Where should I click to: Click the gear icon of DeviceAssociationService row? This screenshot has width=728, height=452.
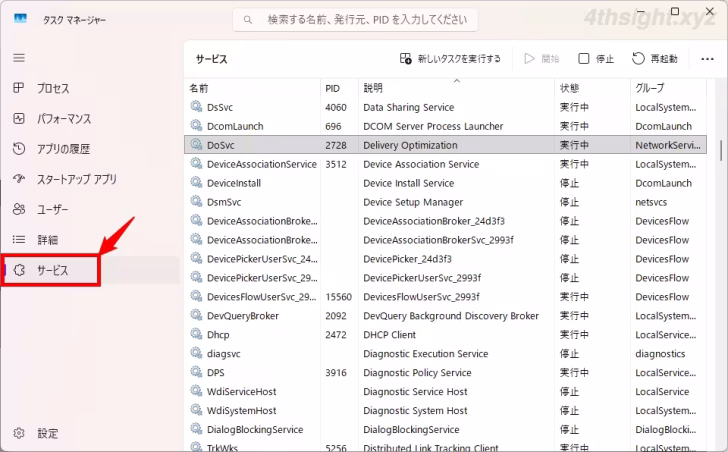tap(196, 164)
